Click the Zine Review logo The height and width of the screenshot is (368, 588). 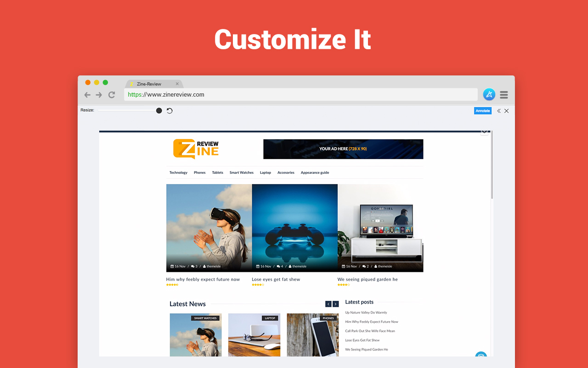pos(196,149)
